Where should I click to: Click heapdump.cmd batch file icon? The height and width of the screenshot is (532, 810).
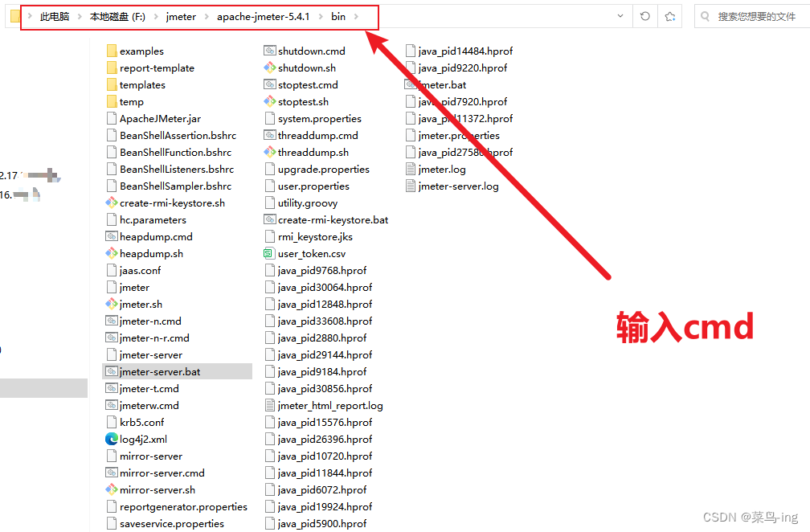coord(111,236)
